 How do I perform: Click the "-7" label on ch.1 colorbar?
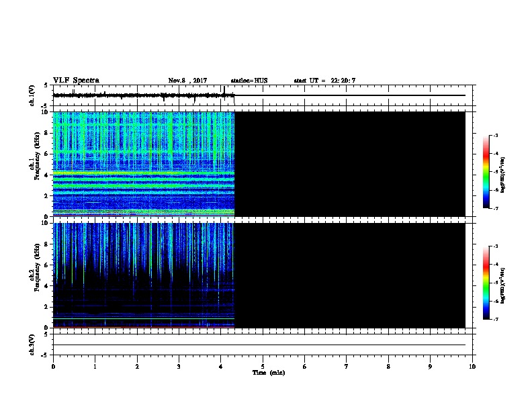[495, 208]
